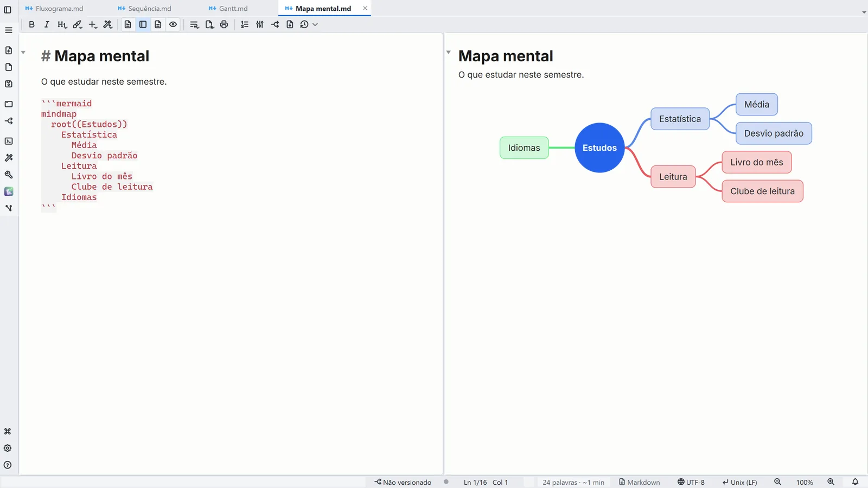Open the git fork icon in sidebar
Viewport: 868px width, 488px height.
(x=9, y=208)
